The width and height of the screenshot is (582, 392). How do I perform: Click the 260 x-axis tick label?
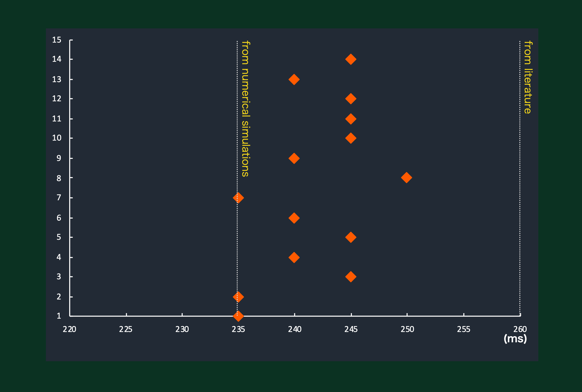point(520,329)
